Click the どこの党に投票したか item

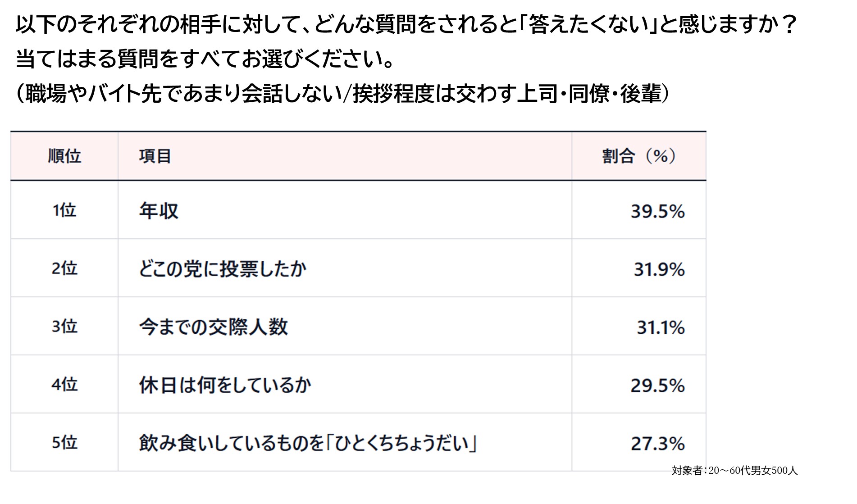coord(223,269)
